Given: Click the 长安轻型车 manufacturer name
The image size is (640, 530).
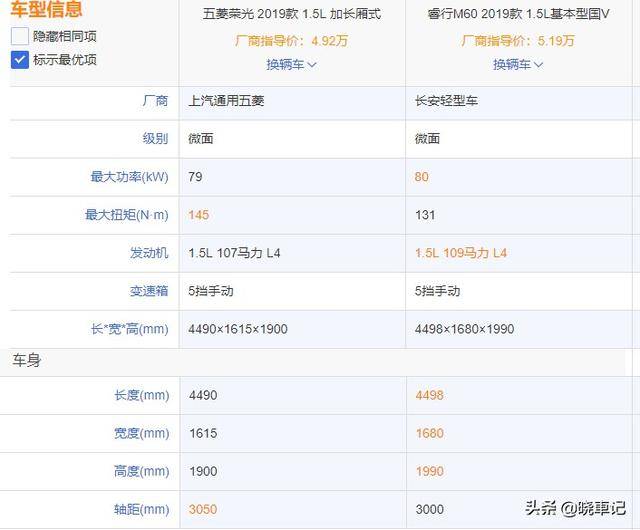Looking at the screenshot, I should pos(447,101).
